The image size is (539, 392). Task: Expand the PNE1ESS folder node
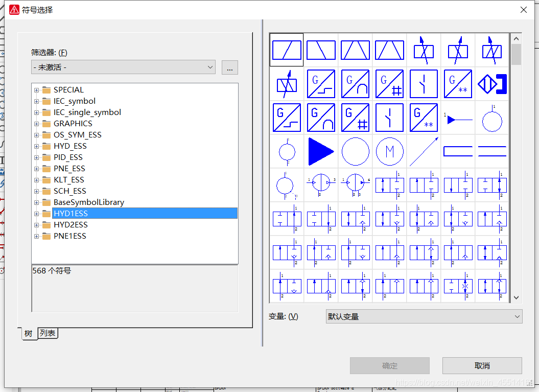[x=36, y=236]
